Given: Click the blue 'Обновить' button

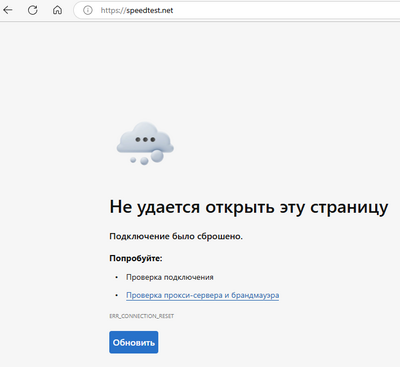Looking at the screenshot, I should [x=134, y=342].
